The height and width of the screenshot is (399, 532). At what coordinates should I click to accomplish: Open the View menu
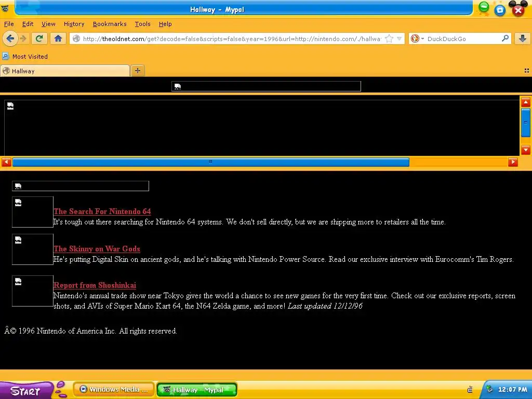(x=48, y=24)
